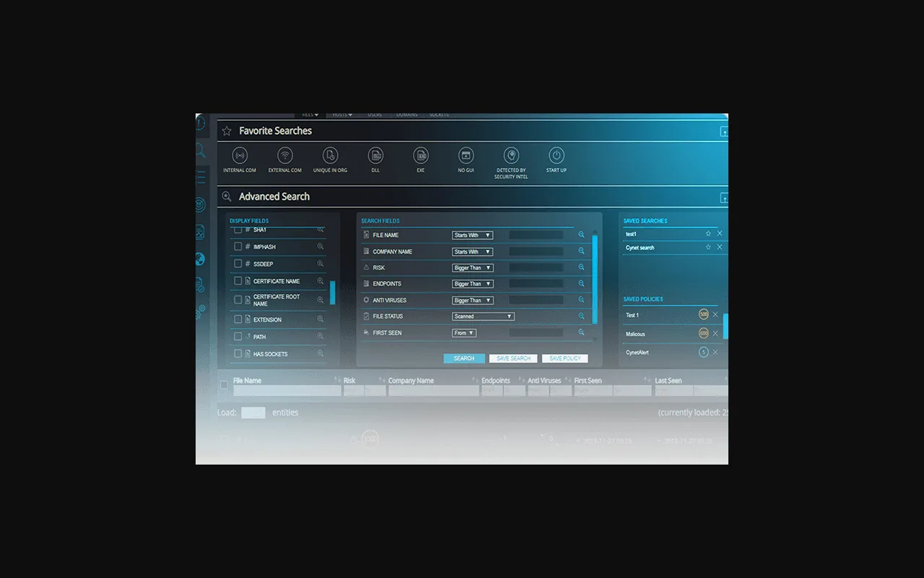Open the Hosts tab menu
924x578 pixels.
pyautogui.click(x=342, y=115)
